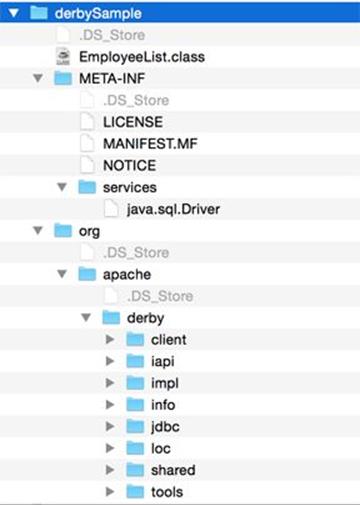360x505 pixels.
Task: Select .DS_Store directly under derbySample
Action: click(112, 35)
